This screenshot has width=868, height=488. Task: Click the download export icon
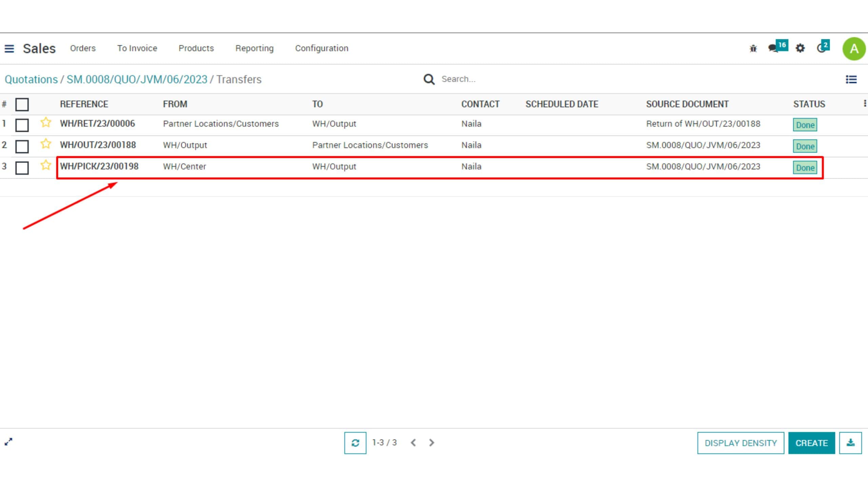coord(850,443)
